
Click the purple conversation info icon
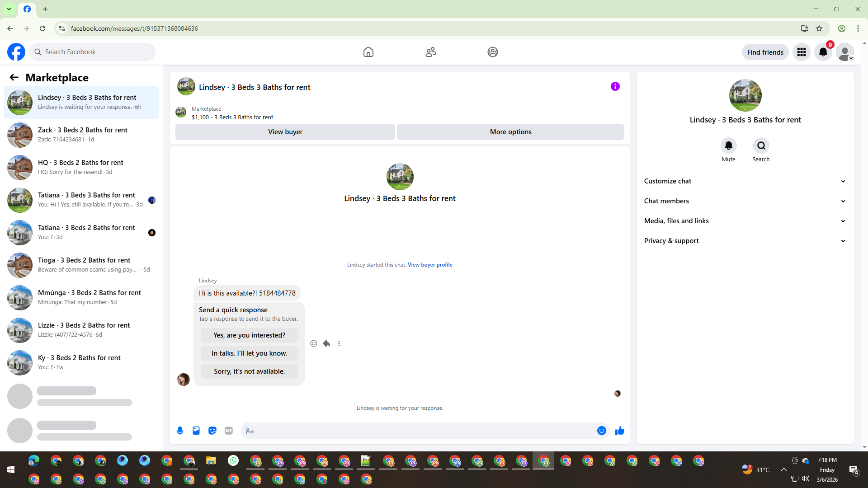615,86
